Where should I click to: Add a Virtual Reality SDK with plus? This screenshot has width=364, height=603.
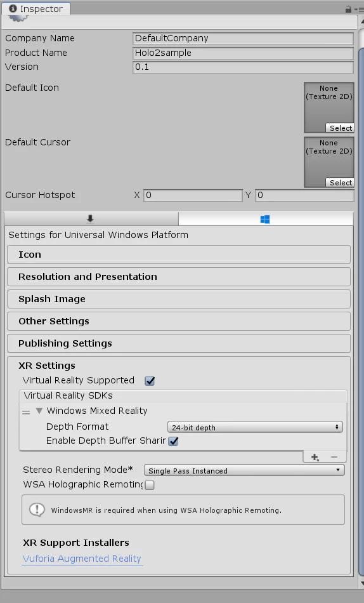315,457
